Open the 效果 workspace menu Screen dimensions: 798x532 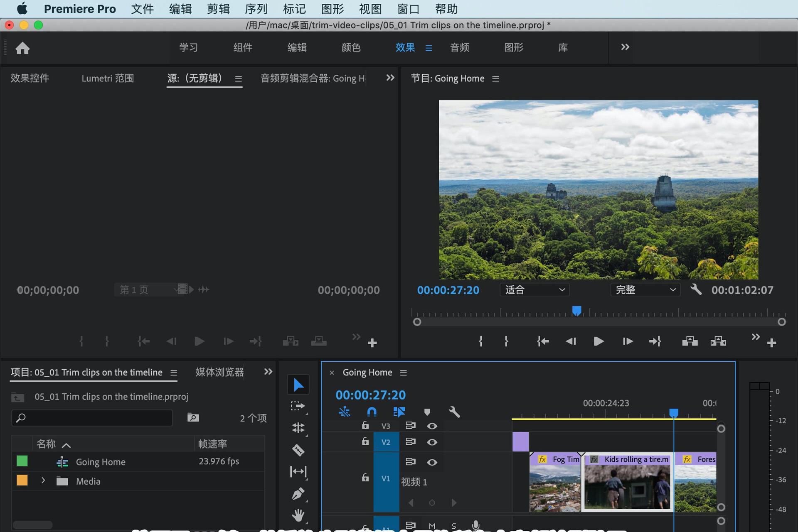(x=429, y=48)
